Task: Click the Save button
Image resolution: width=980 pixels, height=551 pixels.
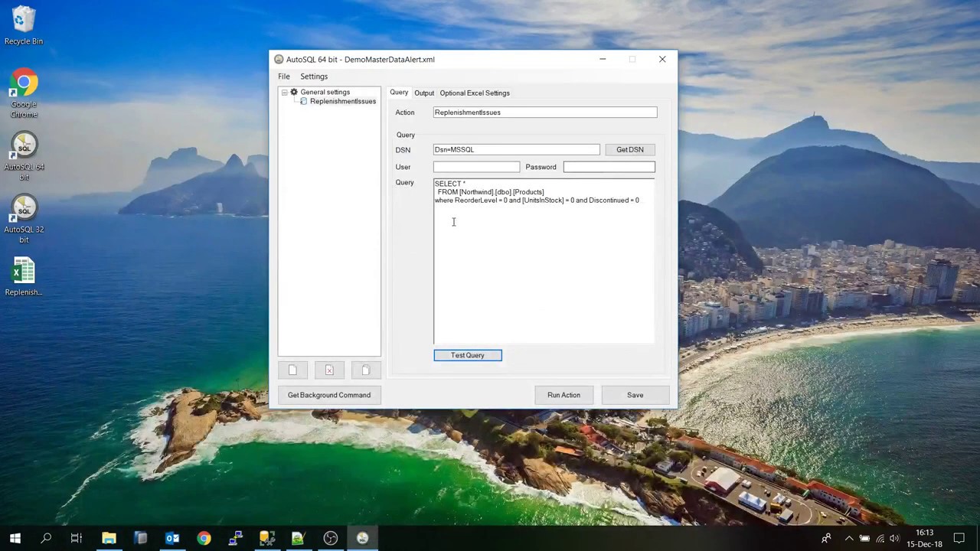Action: click(x=635, y=395)
